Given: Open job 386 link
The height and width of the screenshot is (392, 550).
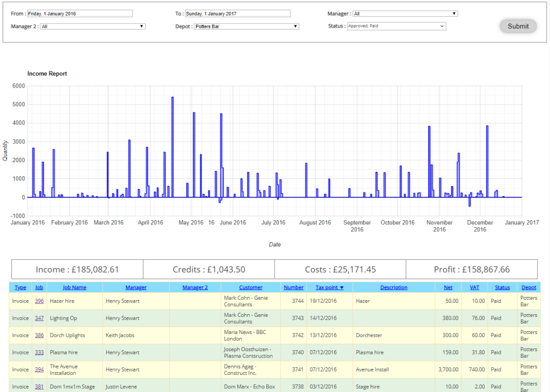Looking at the screenshot, I should point(39,335).
